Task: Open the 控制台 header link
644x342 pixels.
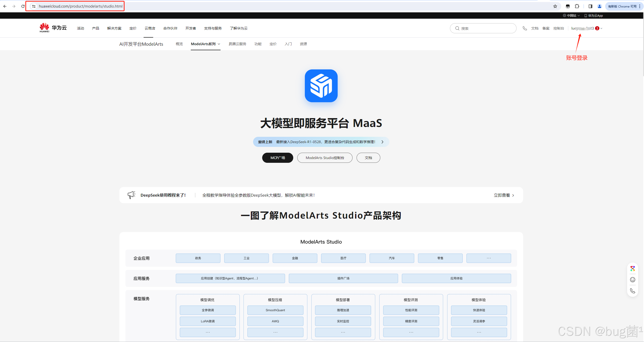Action: [x=559, y=28]
